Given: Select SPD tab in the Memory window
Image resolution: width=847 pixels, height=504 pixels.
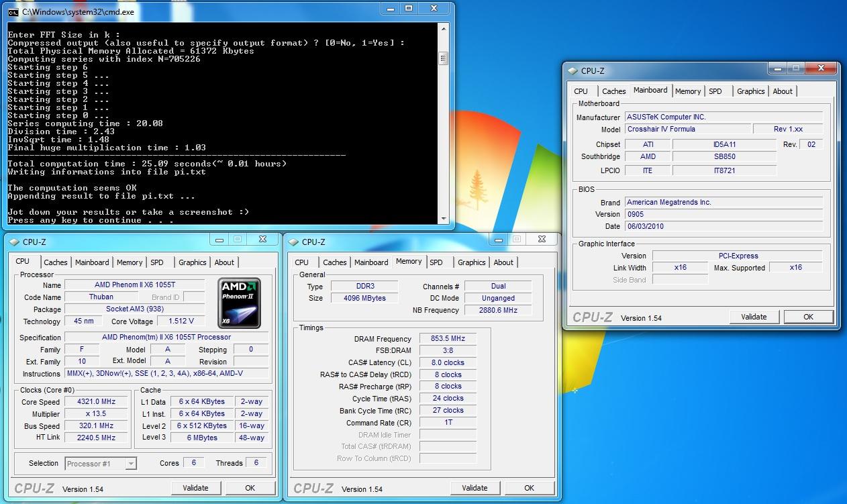Looking at the screenshot, I should tap(436, 262).
